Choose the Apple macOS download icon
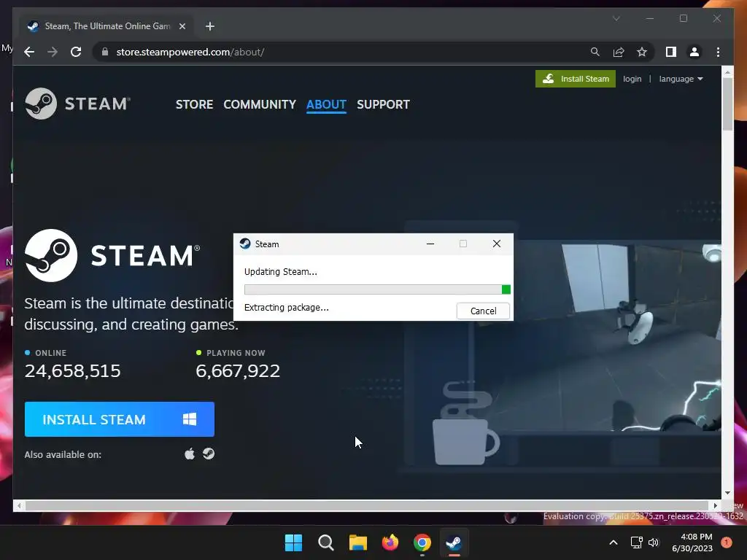This screenshot has width=747, height=560. 190,454
